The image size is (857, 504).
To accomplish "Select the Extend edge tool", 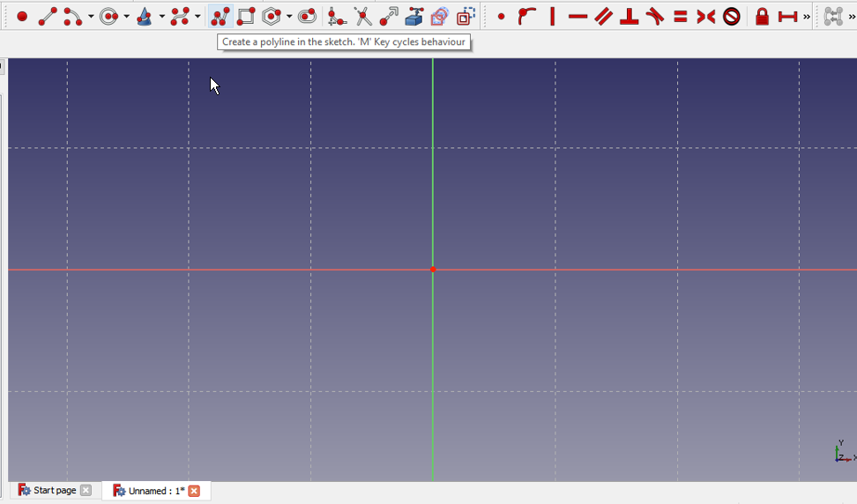I will point(389,17).
